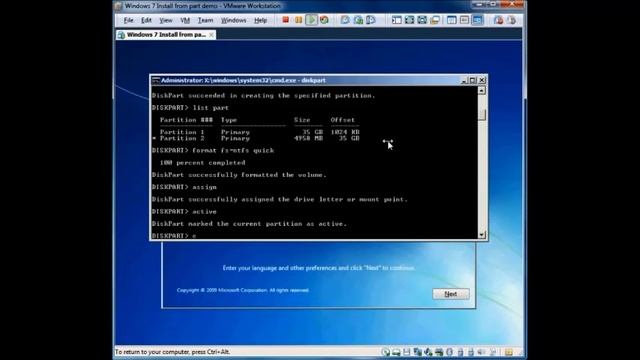The width and height of the screenshot is (640, 360).
Task: Click the printer device status bar icon
Action: pos(439,352)
